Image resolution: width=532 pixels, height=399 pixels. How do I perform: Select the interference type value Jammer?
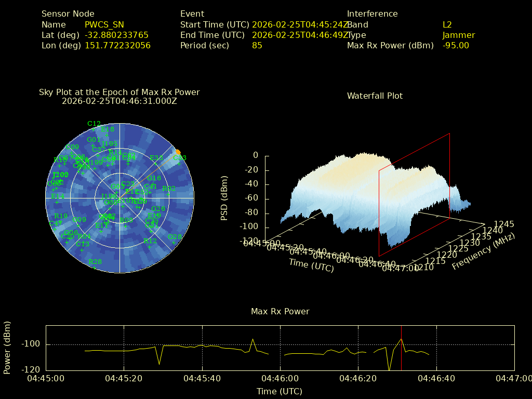click(458, 35)
